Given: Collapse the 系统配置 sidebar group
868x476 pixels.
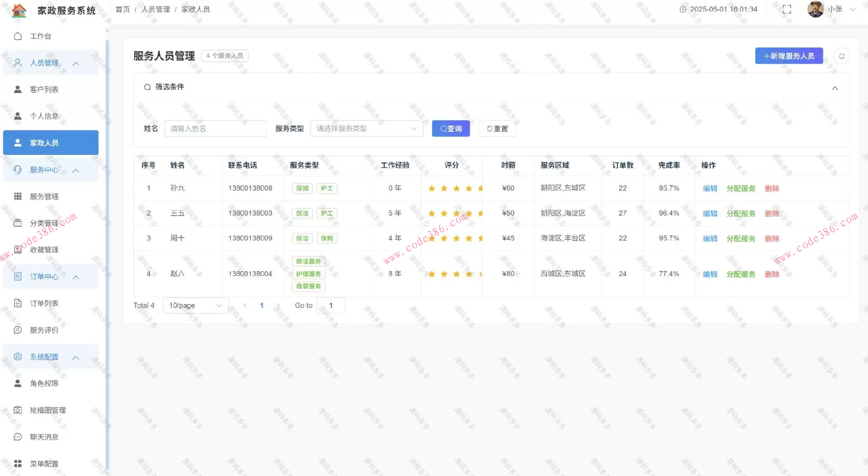Looking at the screenshot, I should click(76, 357).
